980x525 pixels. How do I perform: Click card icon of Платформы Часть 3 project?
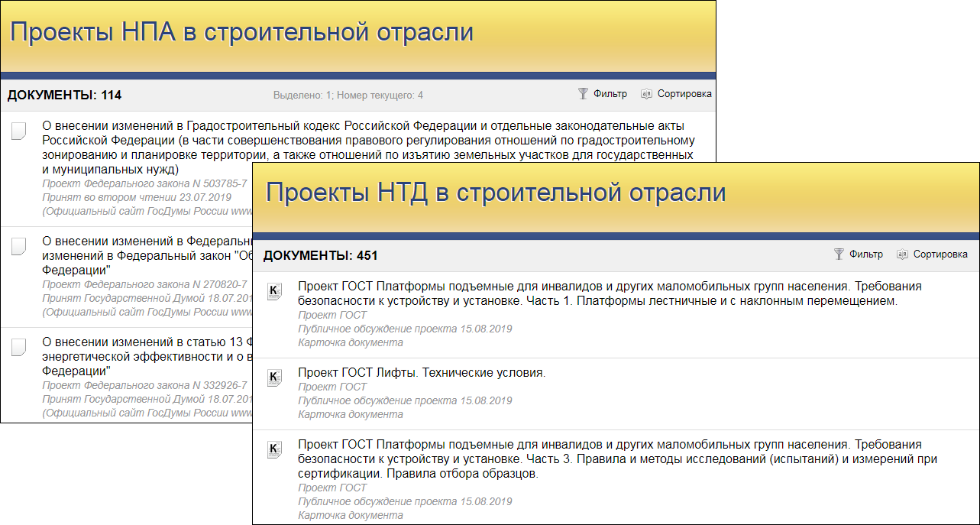[274, 449]
